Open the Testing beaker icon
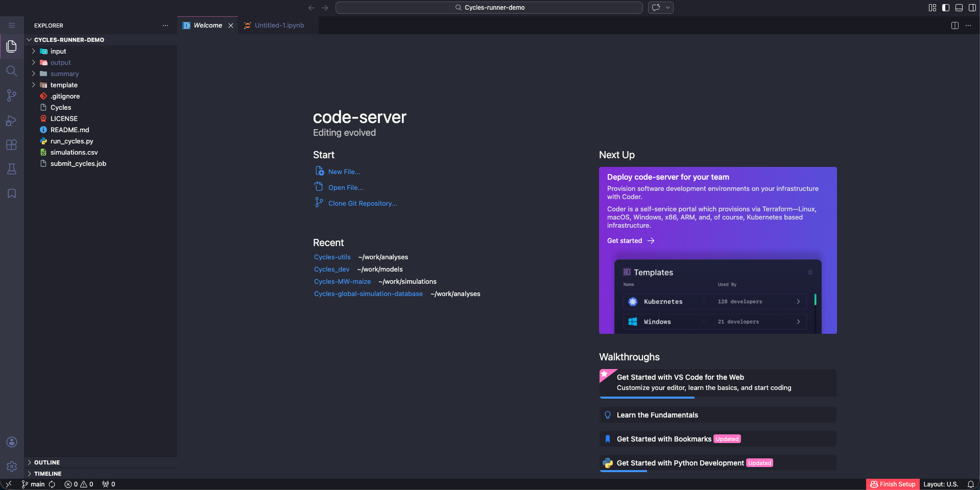The image size is (980, 490). pyautogui.click(x=12, y=169)
